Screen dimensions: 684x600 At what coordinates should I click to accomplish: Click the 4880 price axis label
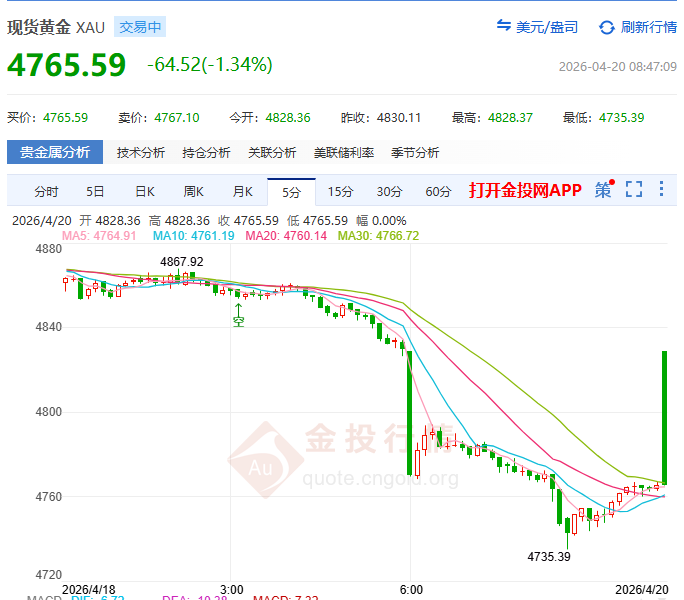point(48,249)
